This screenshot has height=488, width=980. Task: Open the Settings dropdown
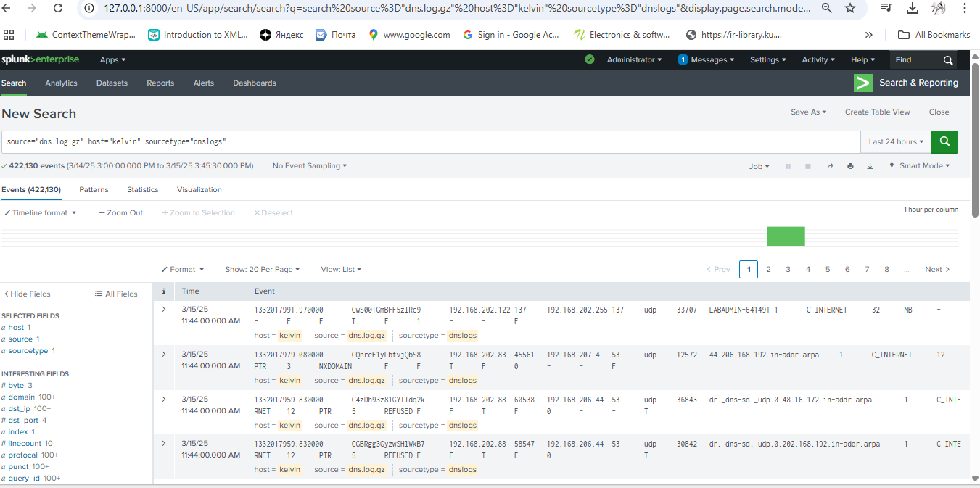[768, 59]
